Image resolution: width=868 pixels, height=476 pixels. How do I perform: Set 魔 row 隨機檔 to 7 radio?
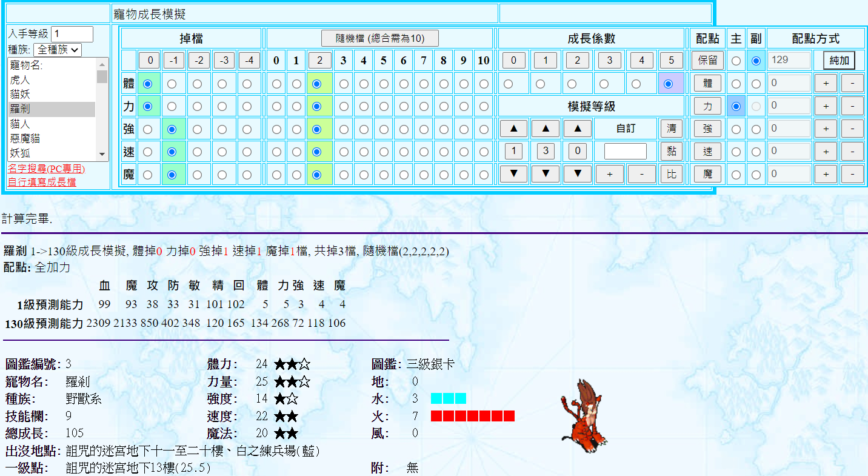pyautogui.click(x=424, y=175)
